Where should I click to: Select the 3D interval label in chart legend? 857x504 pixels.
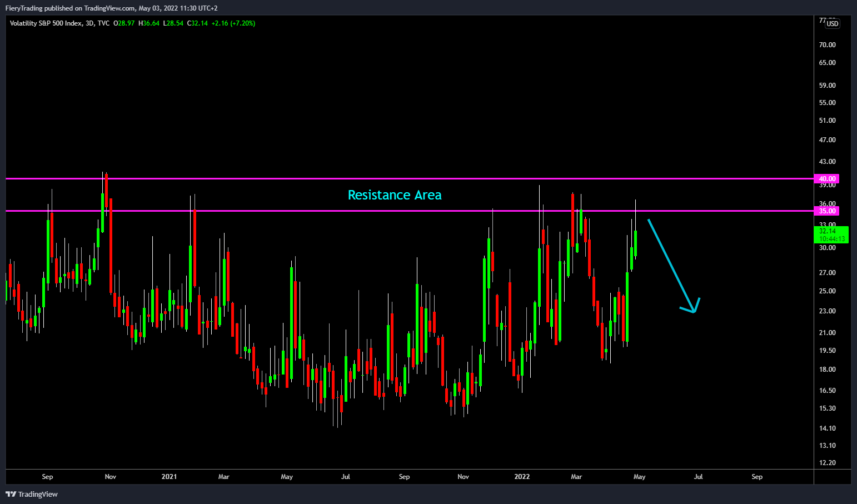(x=89, y=23)
